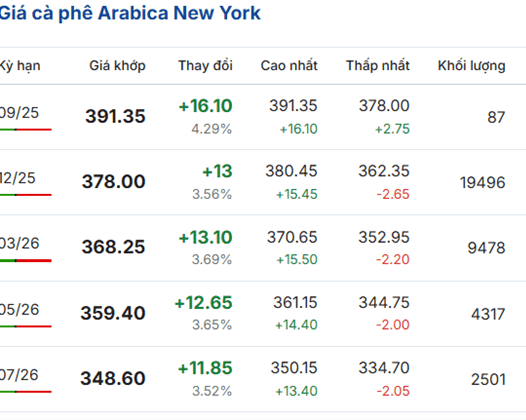The image size is (526, 420).
Task: Click the volume value 19496
Action: (482, 183)
